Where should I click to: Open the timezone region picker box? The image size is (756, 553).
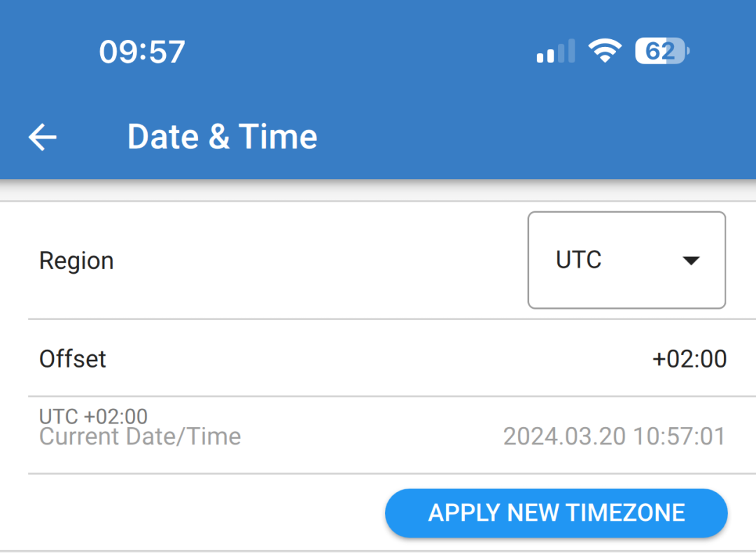pyautogui.click(x=626, y=260)
